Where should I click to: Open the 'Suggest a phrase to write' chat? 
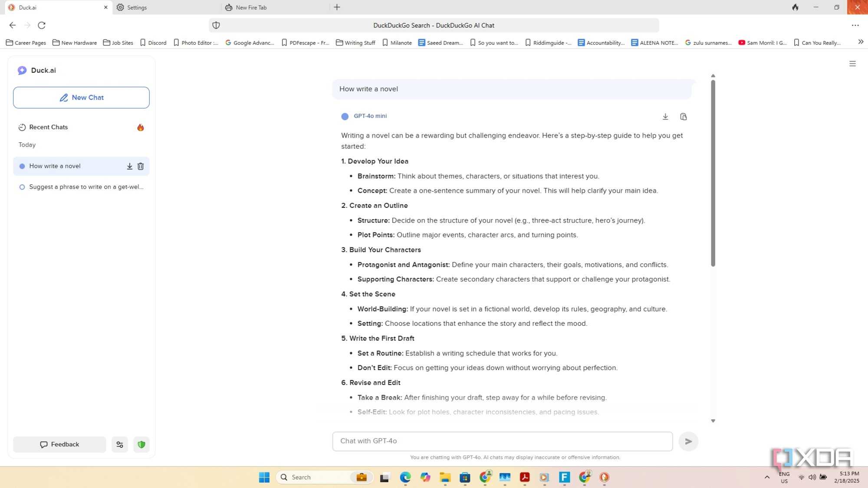[x=81, y=187]
